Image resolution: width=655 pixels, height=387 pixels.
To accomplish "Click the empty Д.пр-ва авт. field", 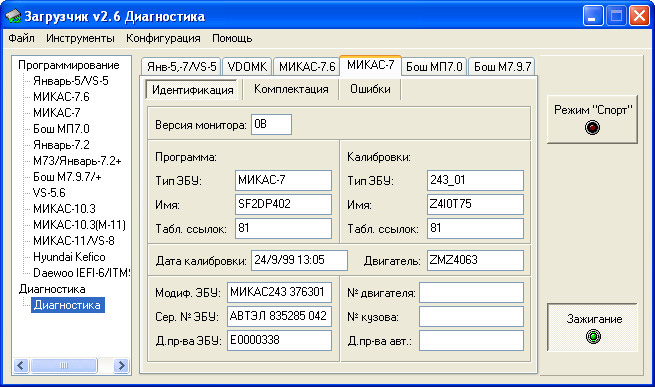I will (472, 341).
